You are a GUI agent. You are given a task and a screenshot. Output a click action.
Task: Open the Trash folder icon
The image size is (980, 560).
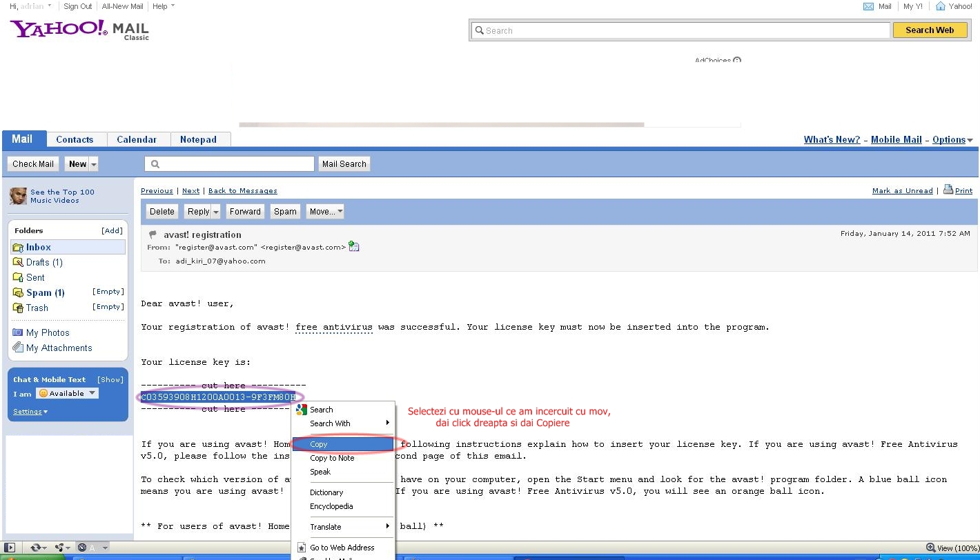[18, 308]
